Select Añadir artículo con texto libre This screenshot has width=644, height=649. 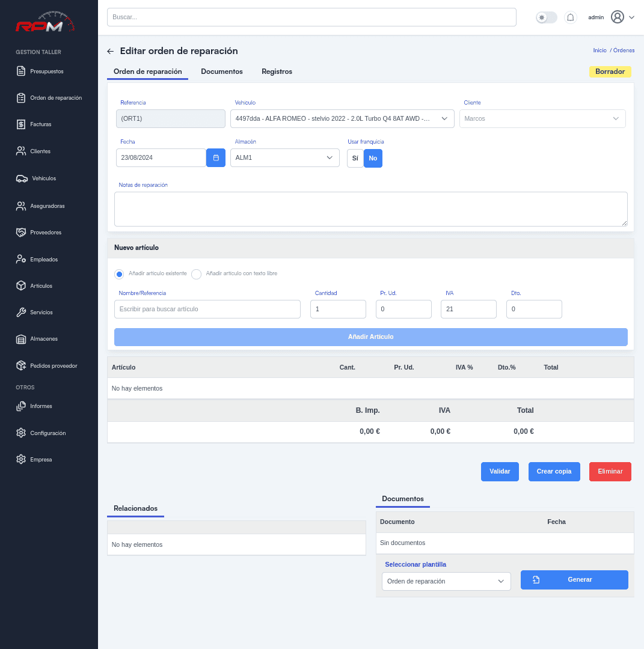(196, 274)
